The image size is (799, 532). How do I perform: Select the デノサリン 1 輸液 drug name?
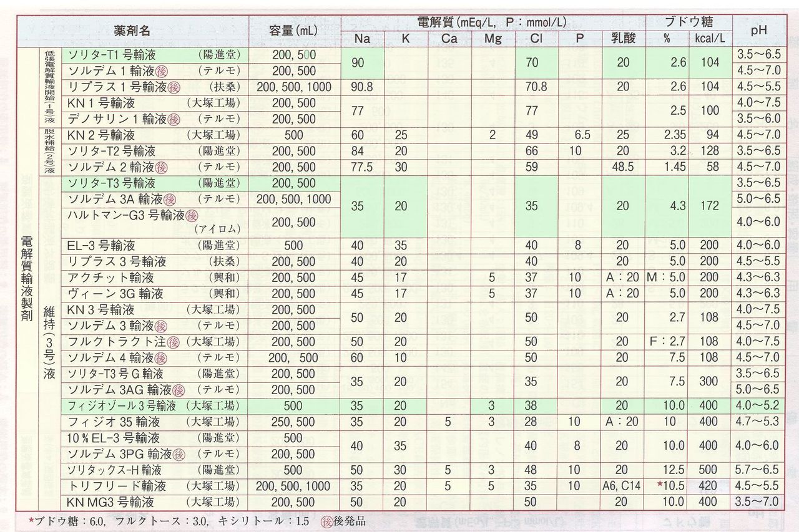tap(116, 118)
